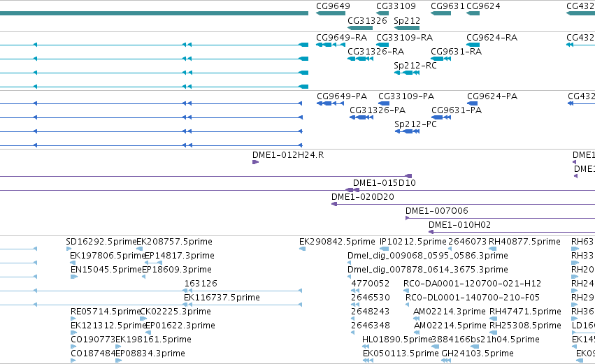Click protein label CG33109-PA
595x364 pixels.
point(406,96)
